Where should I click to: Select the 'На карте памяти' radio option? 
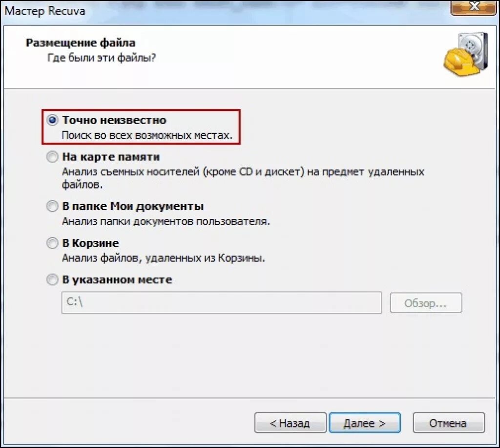click(52, 157)
